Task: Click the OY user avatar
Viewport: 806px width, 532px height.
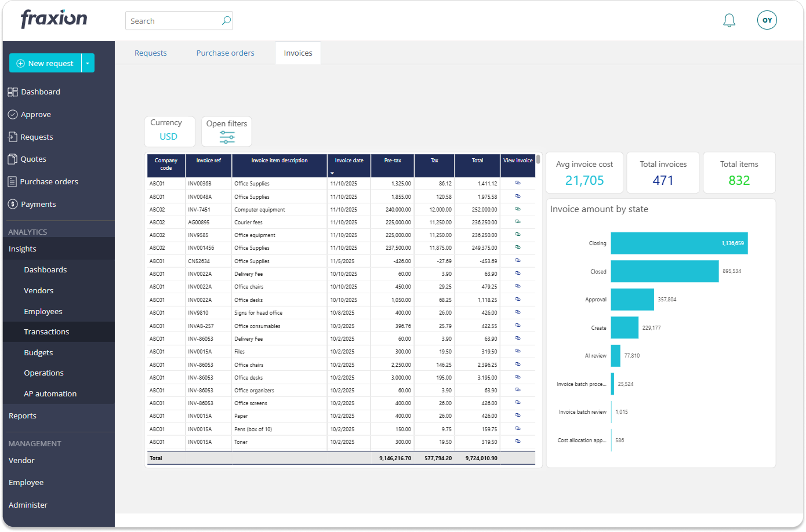Action: (x=767, y=19)
